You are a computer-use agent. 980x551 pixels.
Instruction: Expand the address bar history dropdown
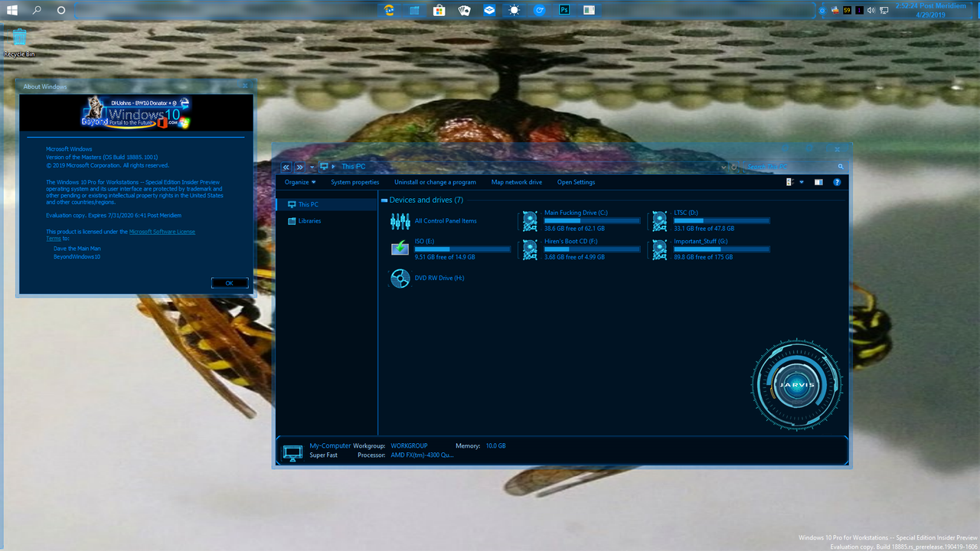[722, 167]
